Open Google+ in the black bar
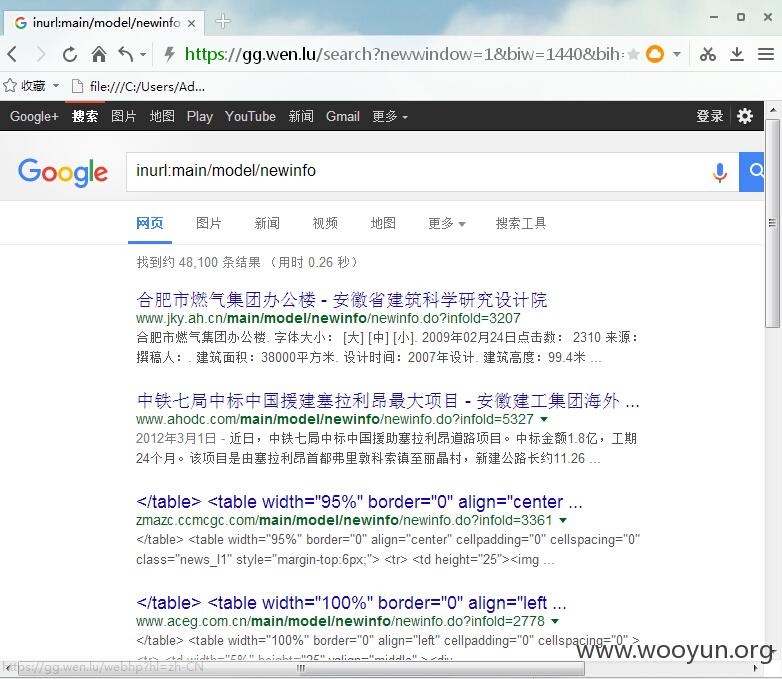Screen dimensions: 782x679 click(x=34, y=116)
